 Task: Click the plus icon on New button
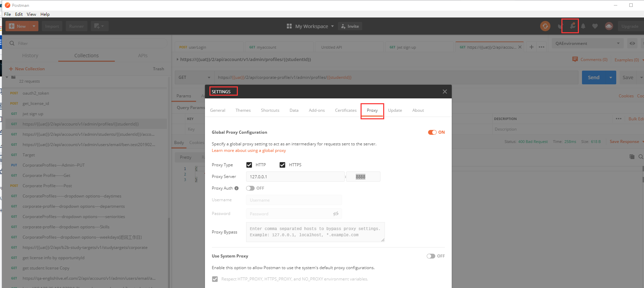12,26
